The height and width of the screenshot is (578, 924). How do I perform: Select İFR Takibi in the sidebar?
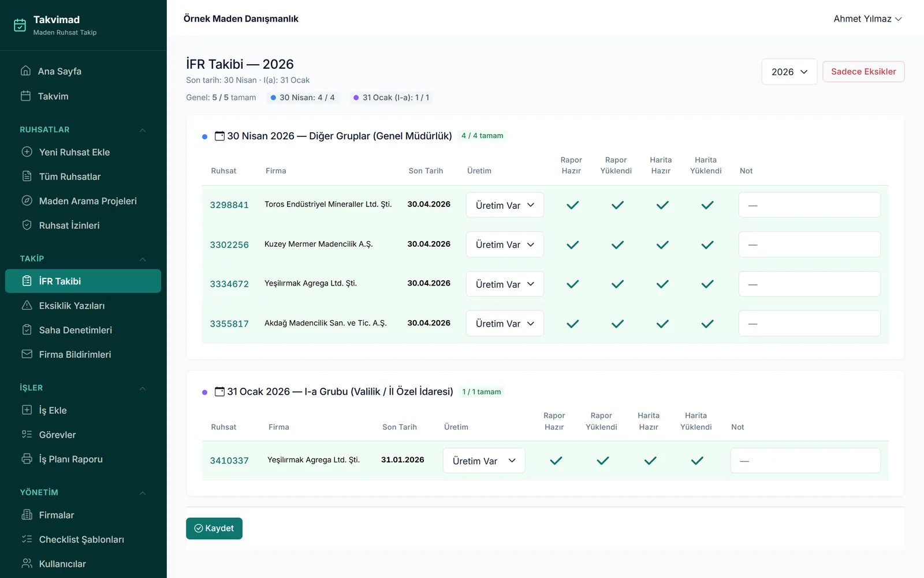(x=83, y=281)
